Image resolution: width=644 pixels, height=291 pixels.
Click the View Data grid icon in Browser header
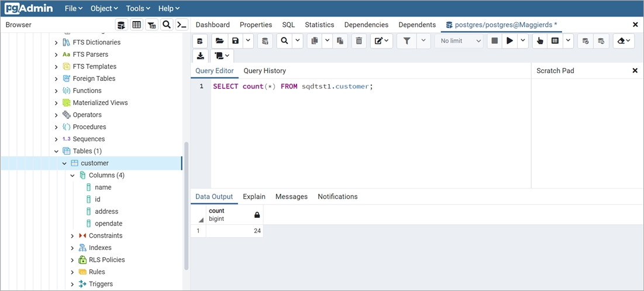tap(136, 25)
